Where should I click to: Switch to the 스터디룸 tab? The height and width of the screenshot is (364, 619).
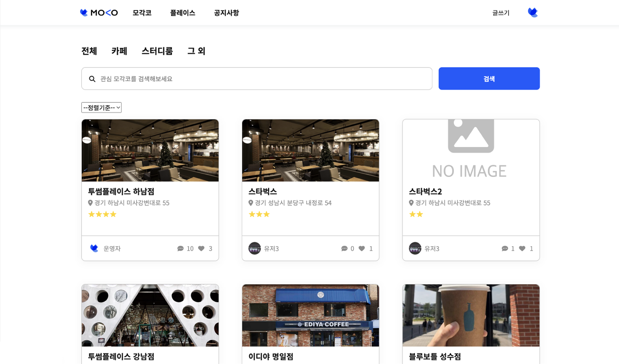157,51
